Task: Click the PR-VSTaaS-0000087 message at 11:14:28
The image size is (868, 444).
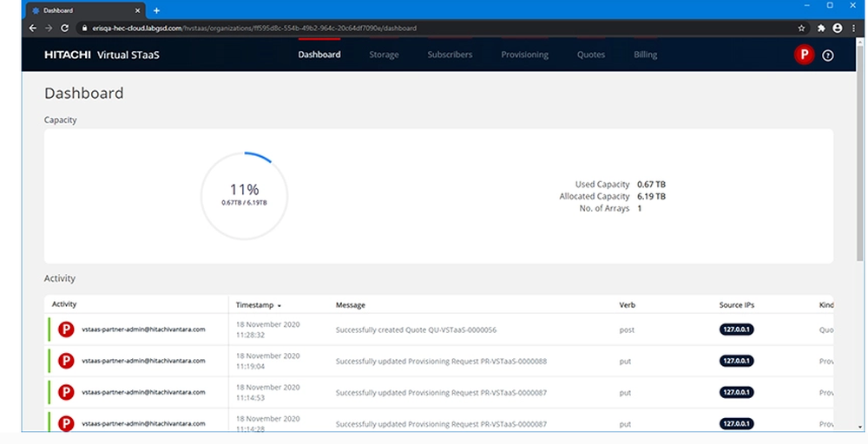Action: [441, 424]
